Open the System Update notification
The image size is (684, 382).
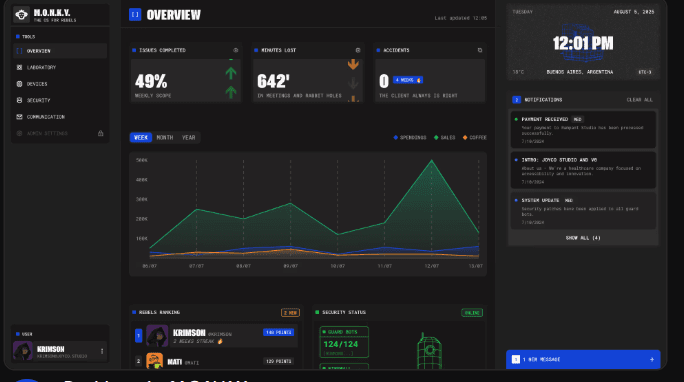click(583, 211)
